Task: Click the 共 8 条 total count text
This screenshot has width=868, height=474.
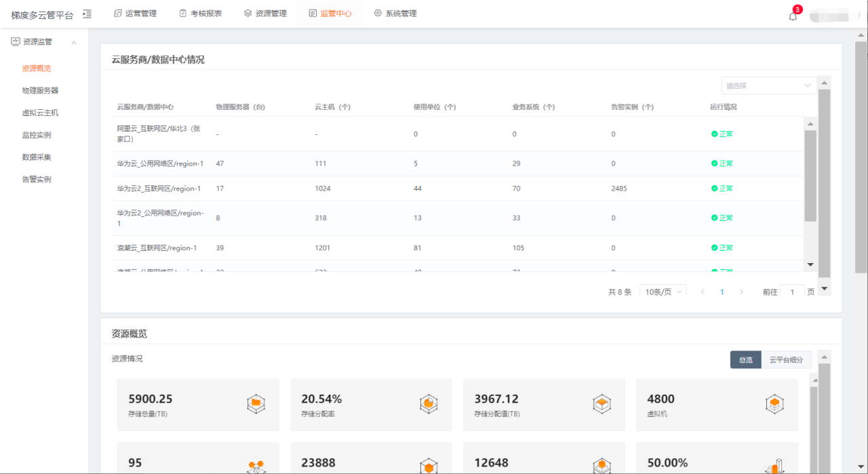Action: point(620,292)
